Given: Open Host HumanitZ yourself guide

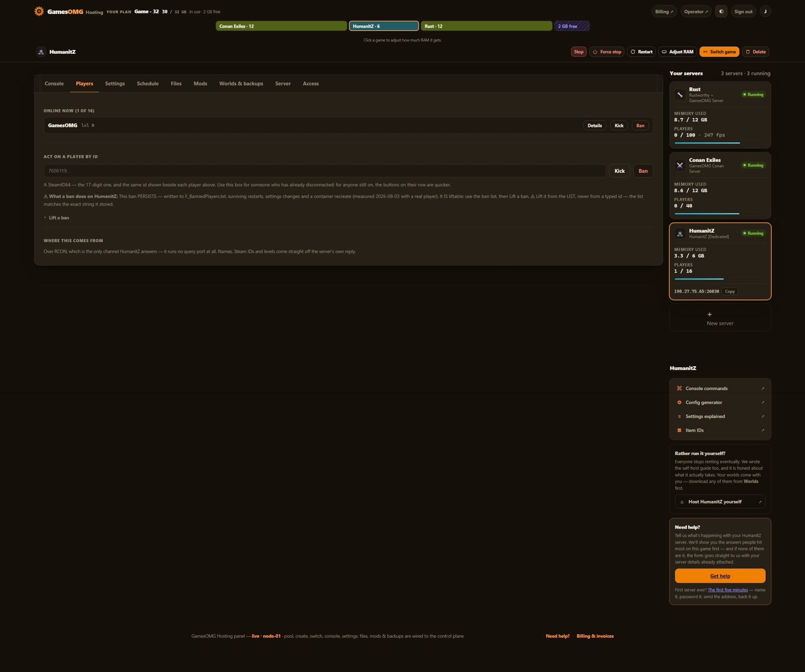Looking at the screenshot, I should tap(720, 502).
